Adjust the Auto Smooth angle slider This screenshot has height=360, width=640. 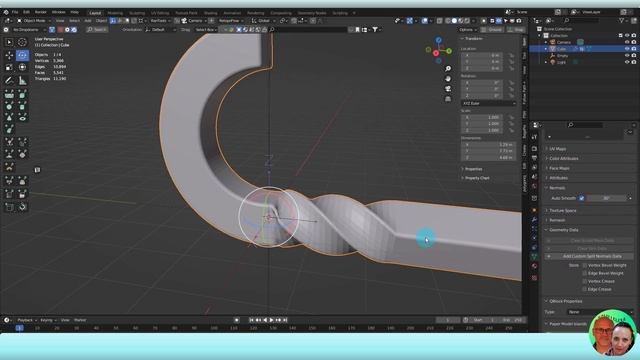[607, 198]
